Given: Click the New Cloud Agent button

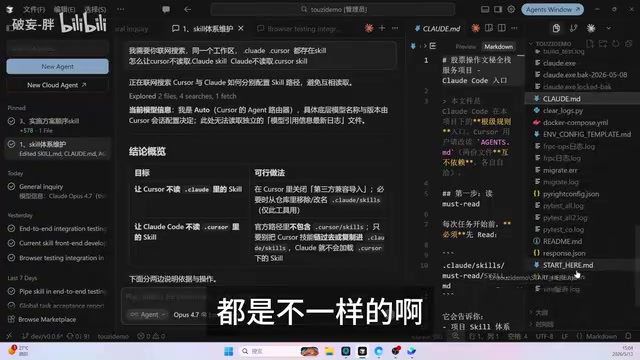Looking at the screenshot, I should click(x=58, y=85).
